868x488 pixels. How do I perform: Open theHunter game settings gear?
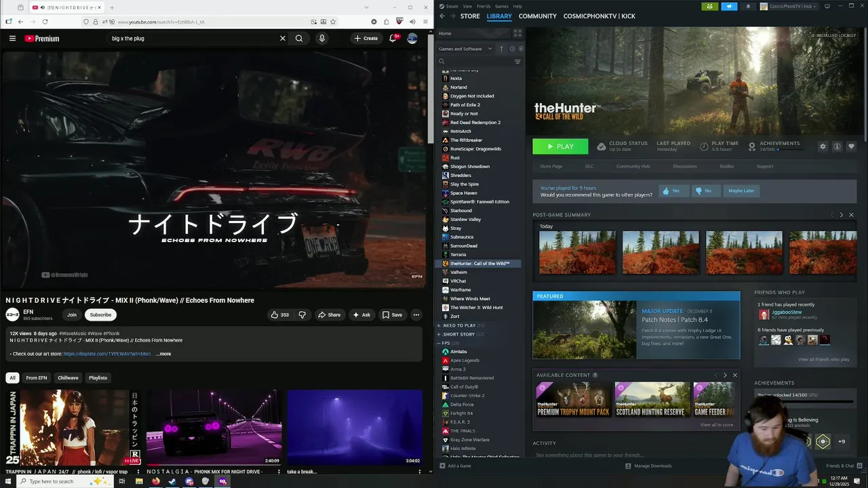(x=823, y=146)
